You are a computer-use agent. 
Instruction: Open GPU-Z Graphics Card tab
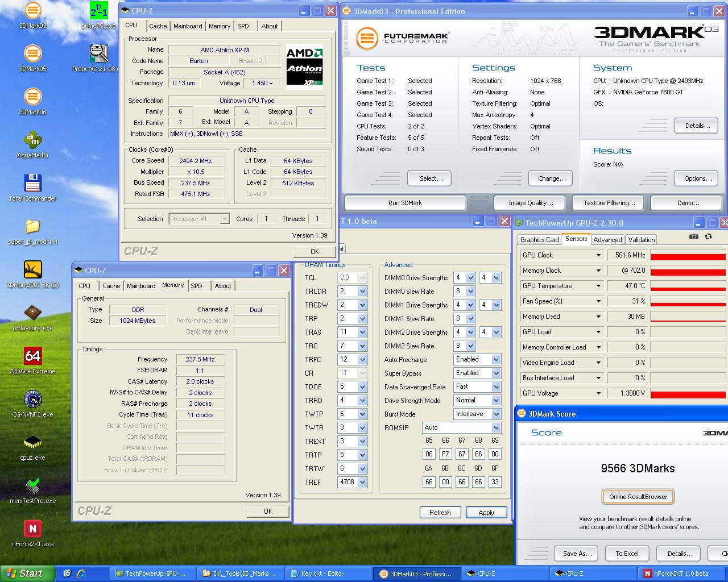click(x=539, y=240)
